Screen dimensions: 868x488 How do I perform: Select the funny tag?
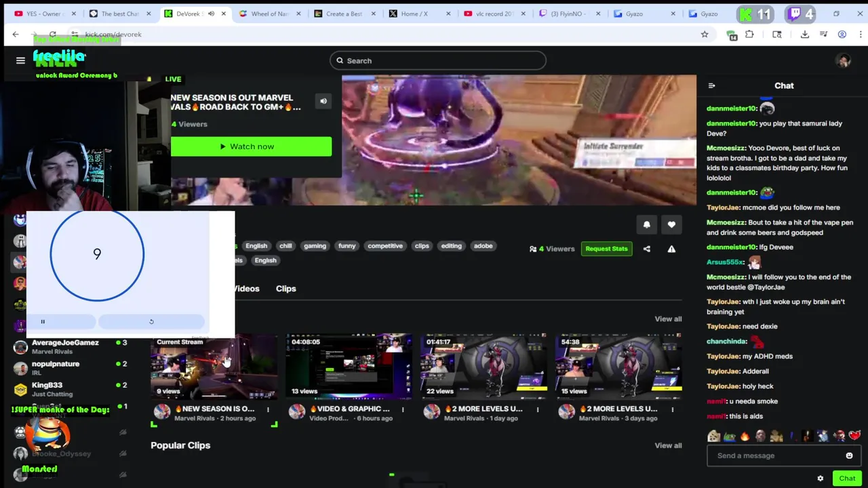coord(347,246)
